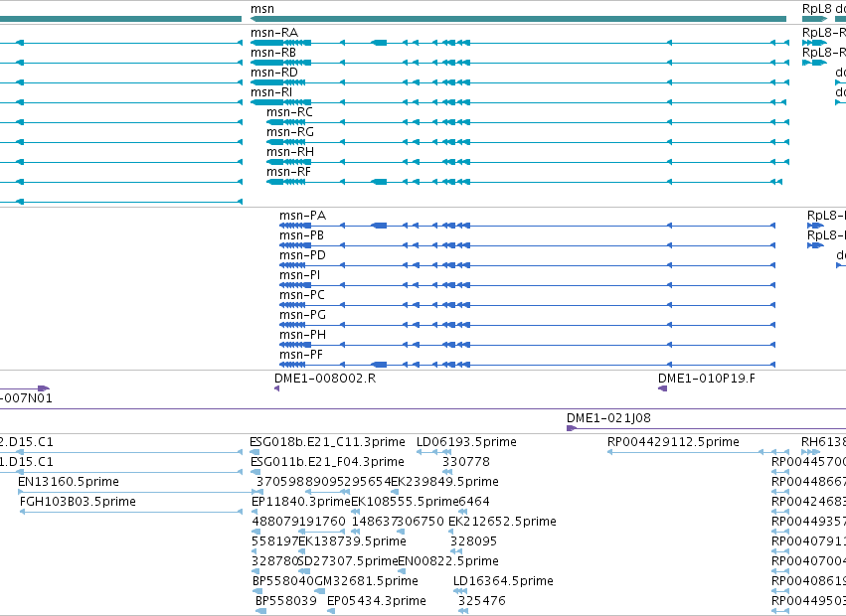Click the EP11840.3prime EST label
Viewport: 846px width, 616px height.
pos(301,502)
